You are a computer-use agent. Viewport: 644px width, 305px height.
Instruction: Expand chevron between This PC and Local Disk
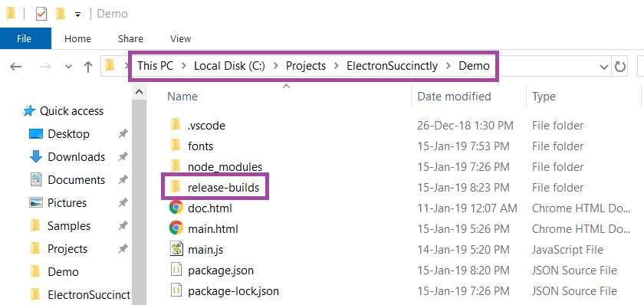tap(183, 67)
